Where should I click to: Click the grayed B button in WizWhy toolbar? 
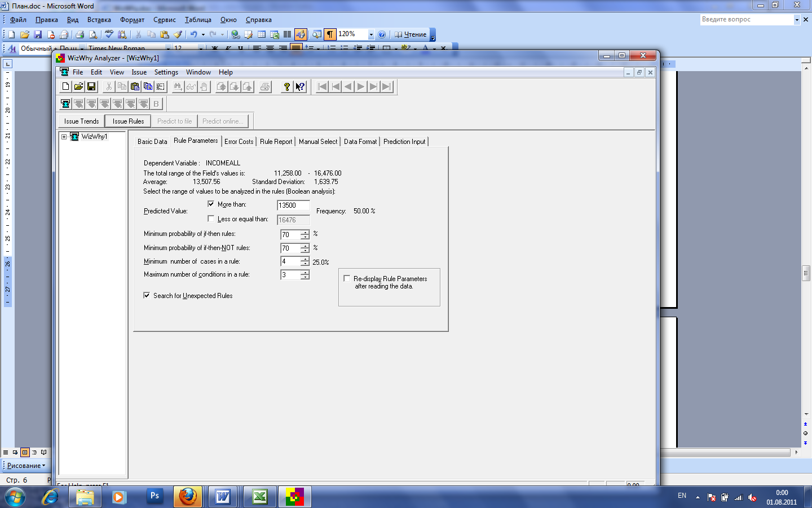click(156, 103)
